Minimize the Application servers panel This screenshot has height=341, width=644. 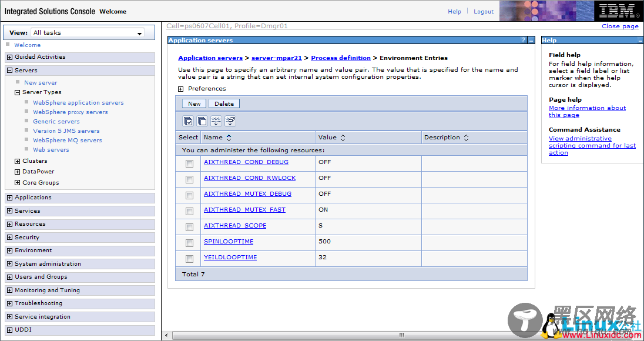tap(531, 40)
